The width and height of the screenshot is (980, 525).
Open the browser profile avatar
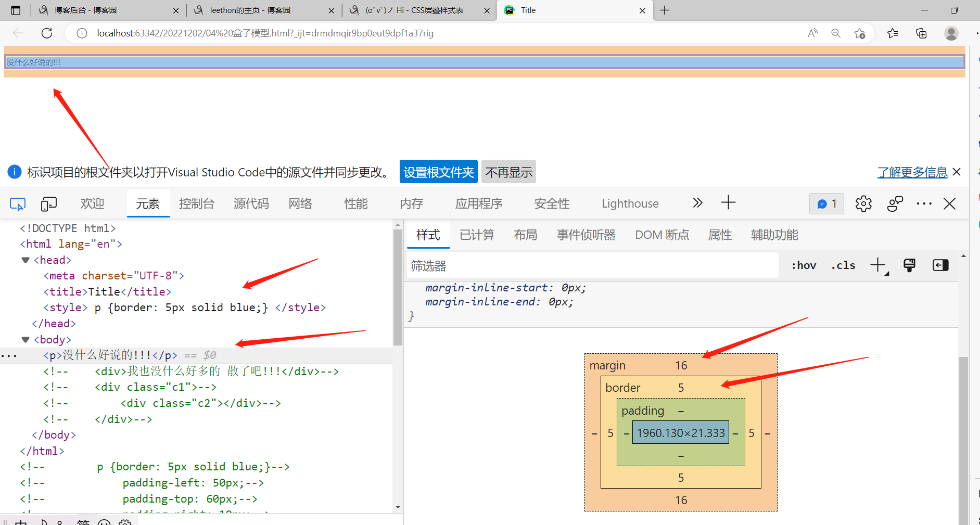tap(951, 33)
